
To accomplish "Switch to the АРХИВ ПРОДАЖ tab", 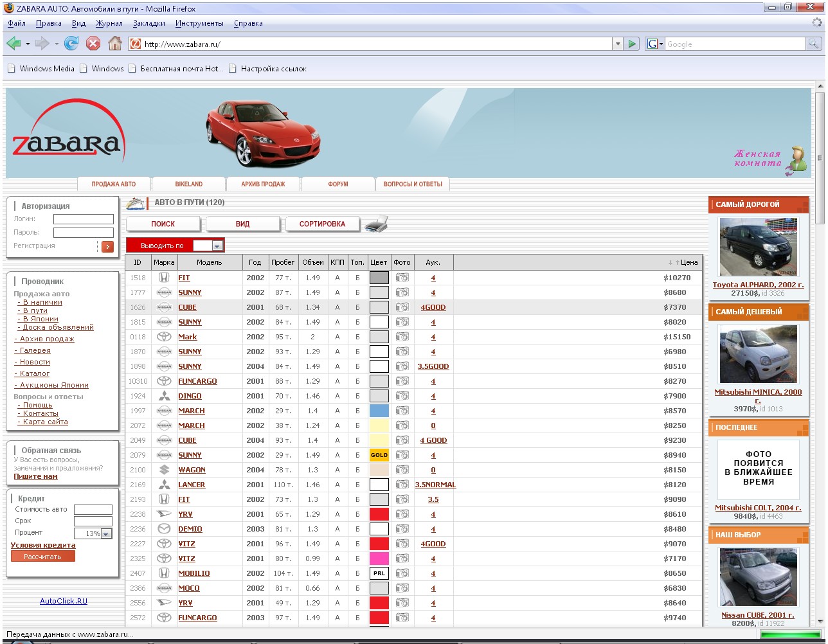I will pyautogui.click(x=263, y=184).
